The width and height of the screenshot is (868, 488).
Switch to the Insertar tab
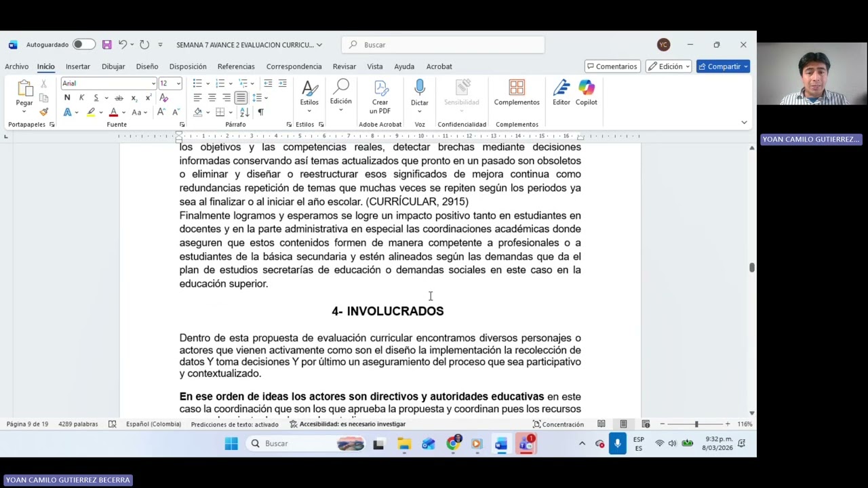click(x=77, y=66)
